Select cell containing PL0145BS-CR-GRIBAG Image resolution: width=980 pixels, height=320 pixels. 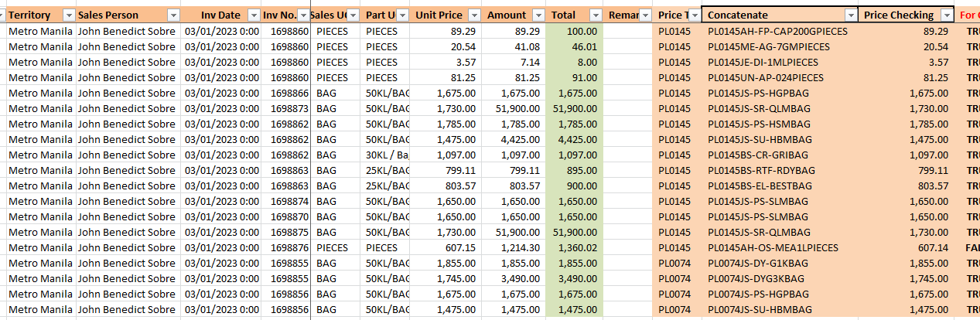tap(761, 155)
